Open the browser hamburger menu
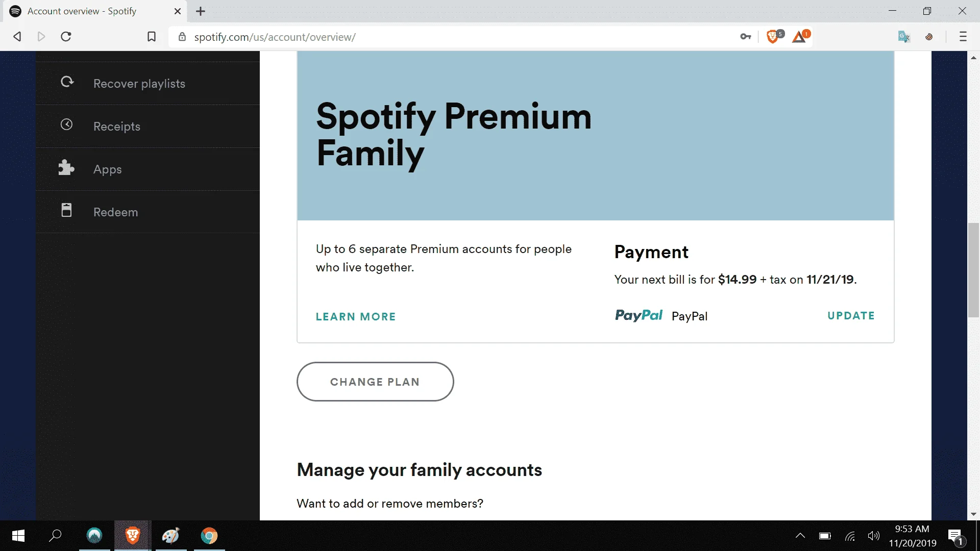The image size is (980, 551). coord(963,37)
